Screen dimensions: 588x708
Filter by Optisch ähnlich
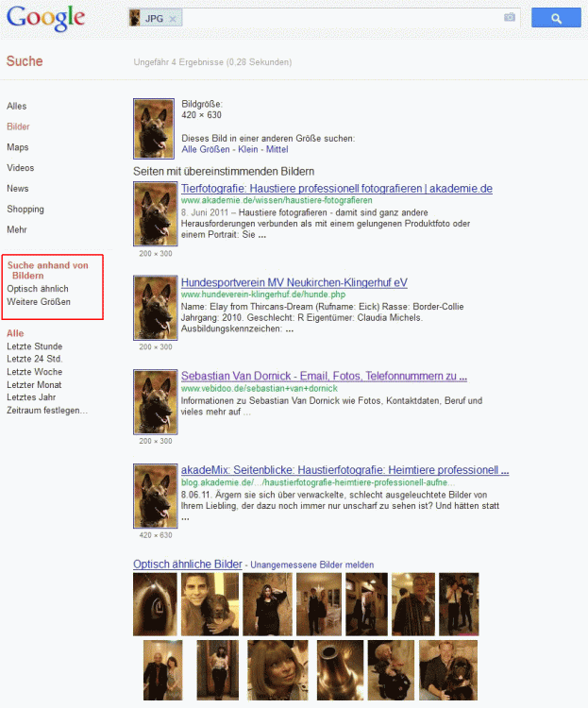(x=38, y=289)
